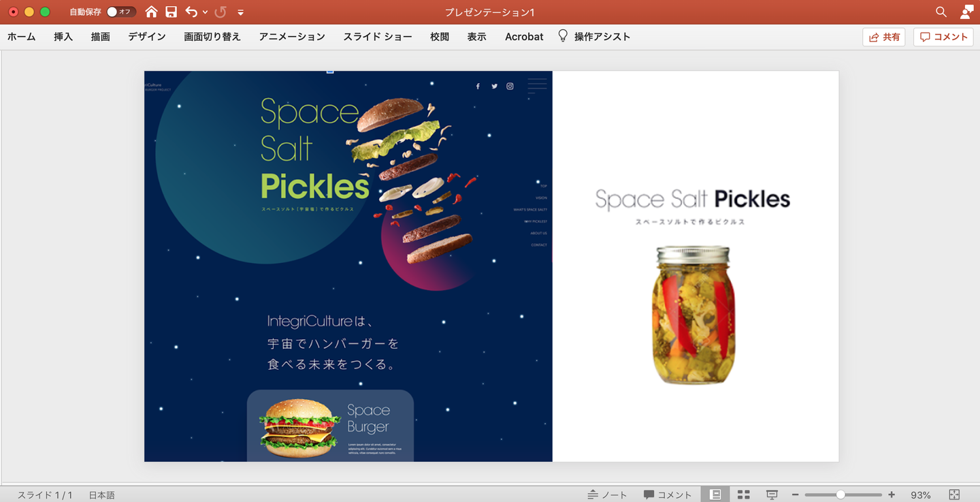The width and height of the screenshot is (980, 502).
Task: Adjust the zoom slider handle
Action: click(x=841, y=495)
